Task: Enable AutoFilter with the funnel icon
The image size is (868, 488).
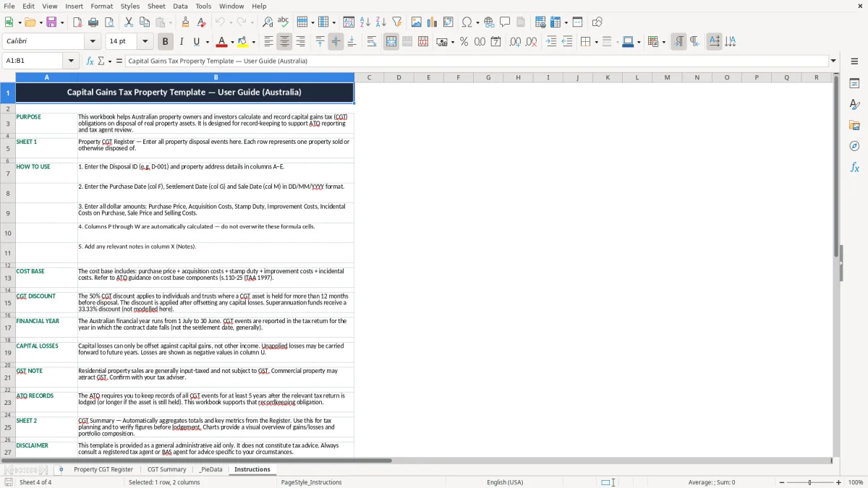Action: point(397,22)
